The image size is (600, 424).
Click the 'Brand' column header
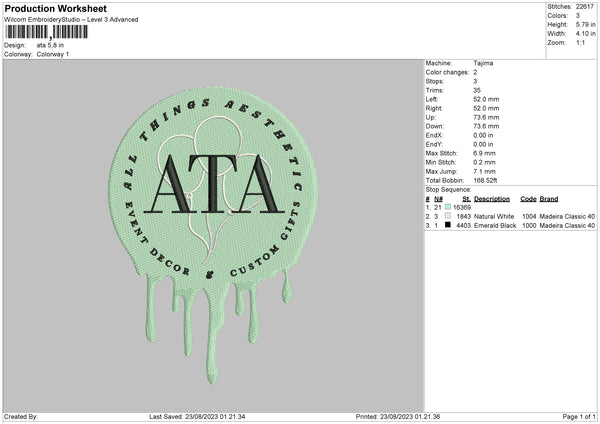(549, 199)
